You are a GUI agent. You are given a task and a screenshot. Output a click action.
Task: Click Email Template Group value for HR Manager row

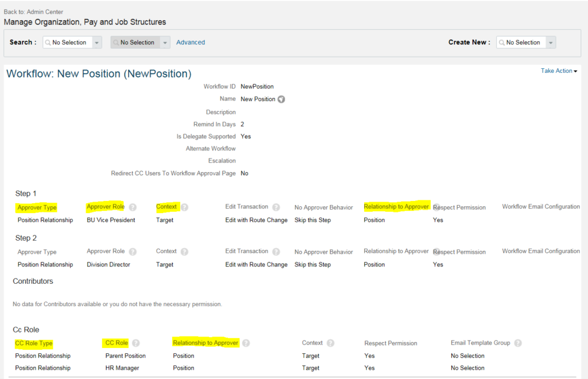(467, 368)
